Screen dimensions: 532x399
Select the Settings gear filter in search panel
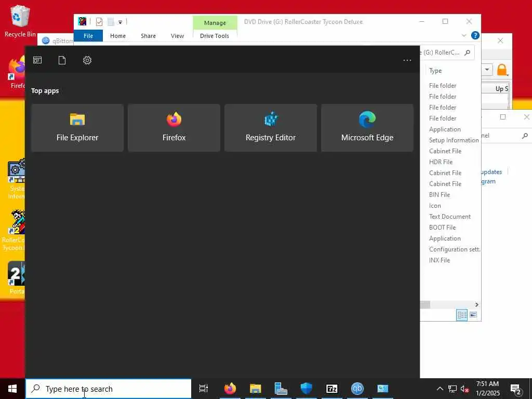pos(87,60)
